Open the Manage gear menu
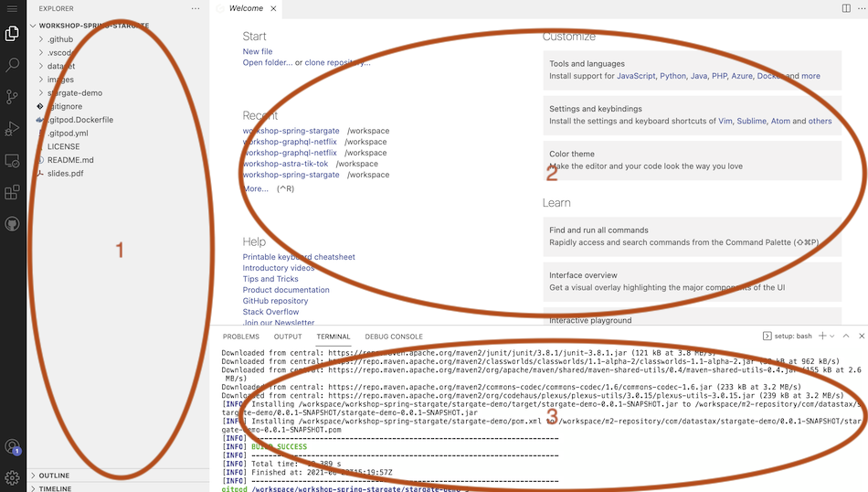 [12, 477]
